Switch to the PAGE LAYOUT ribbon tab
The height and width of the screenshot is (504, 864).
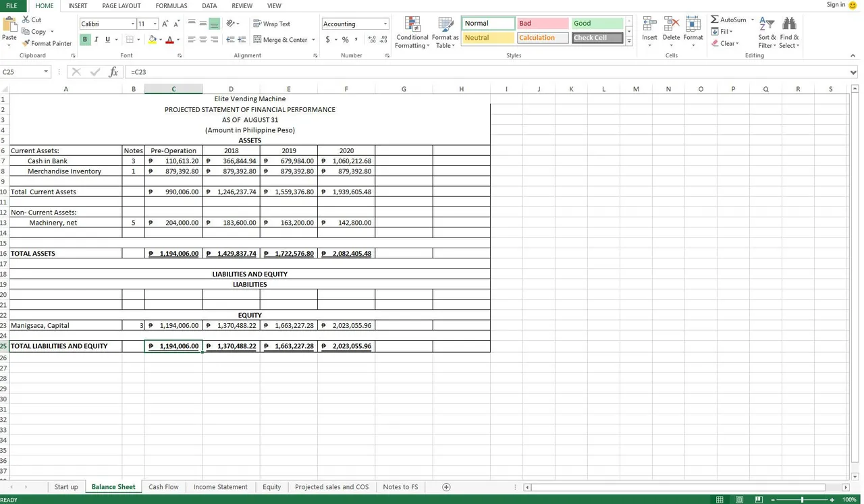click(122, 5)
